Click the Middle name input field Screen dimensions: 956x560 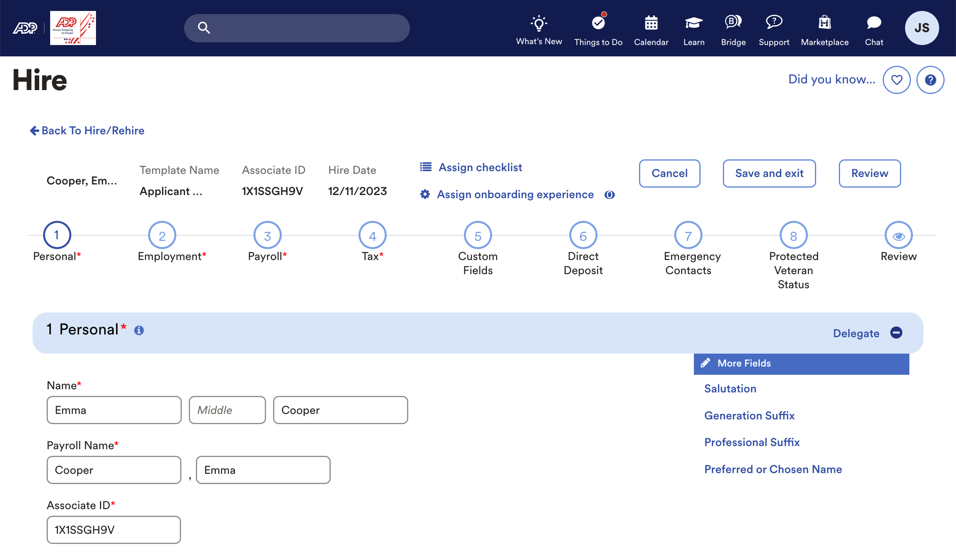[x=227, y=410]
